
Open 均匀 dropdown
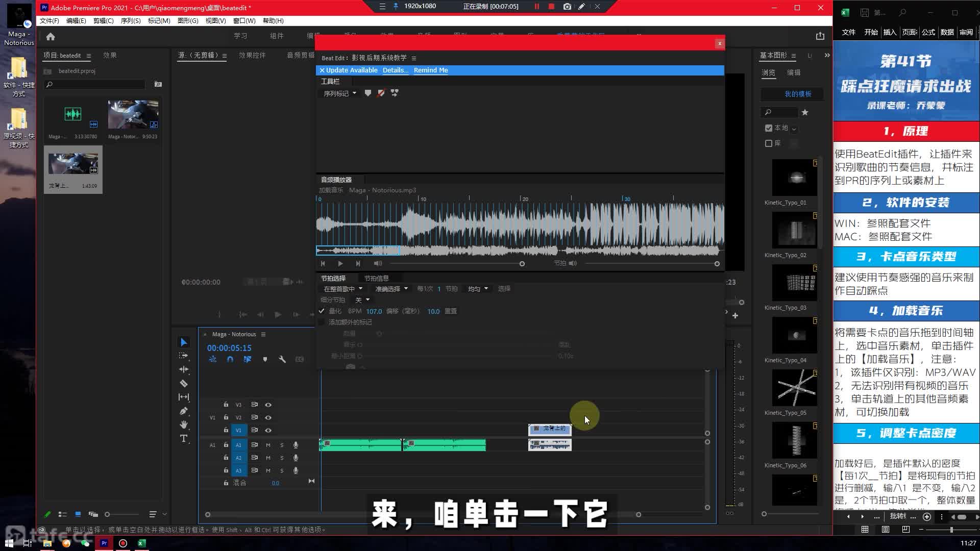(x=478, y=289)
